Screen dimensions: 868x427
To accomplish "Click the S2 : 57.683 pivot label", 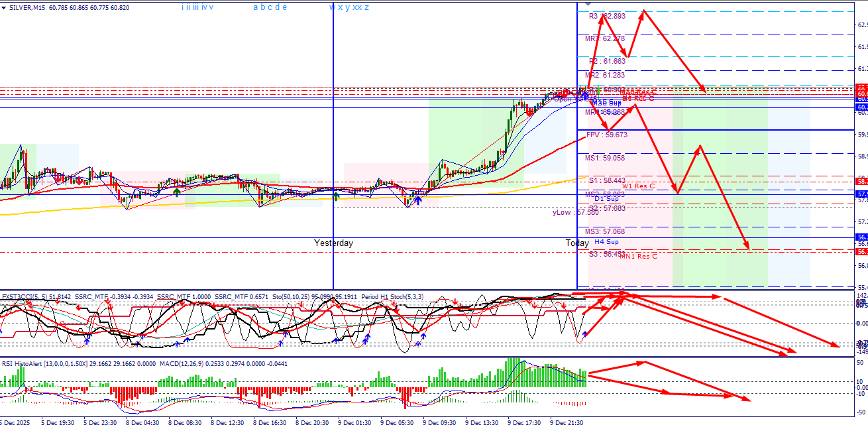I will 607,208.
